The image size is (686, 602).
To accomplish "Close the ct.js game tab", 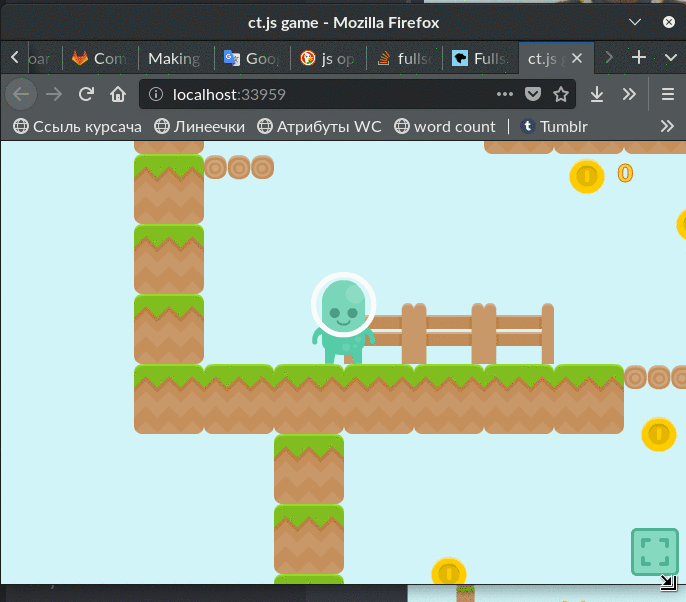I will click(577, 58).
